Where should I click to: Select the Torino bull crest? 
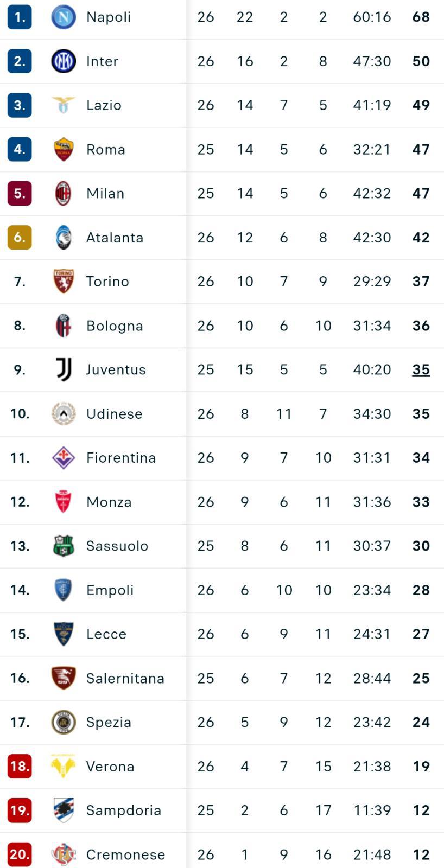(x=64, y=282)
